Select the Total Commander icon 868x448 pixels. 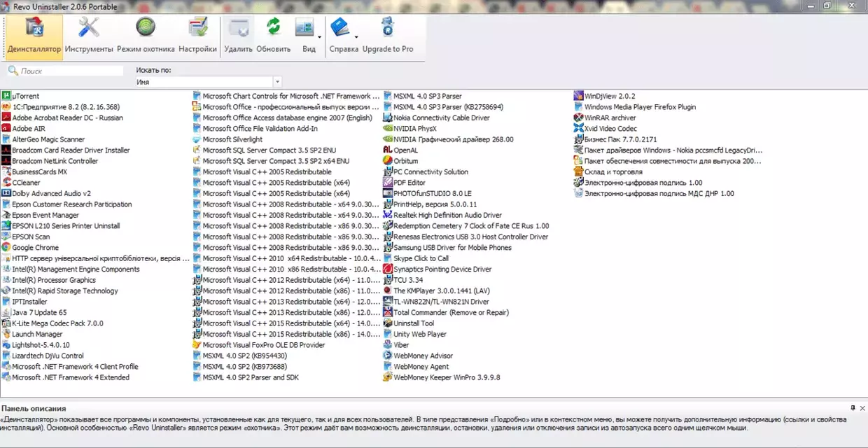pos(388,312)
